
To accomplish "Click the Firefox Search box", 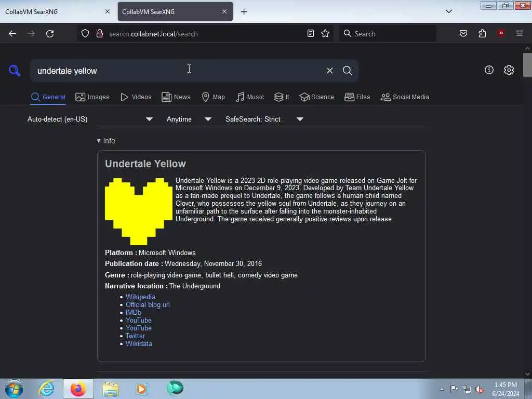I will click(x=387, y=34).
